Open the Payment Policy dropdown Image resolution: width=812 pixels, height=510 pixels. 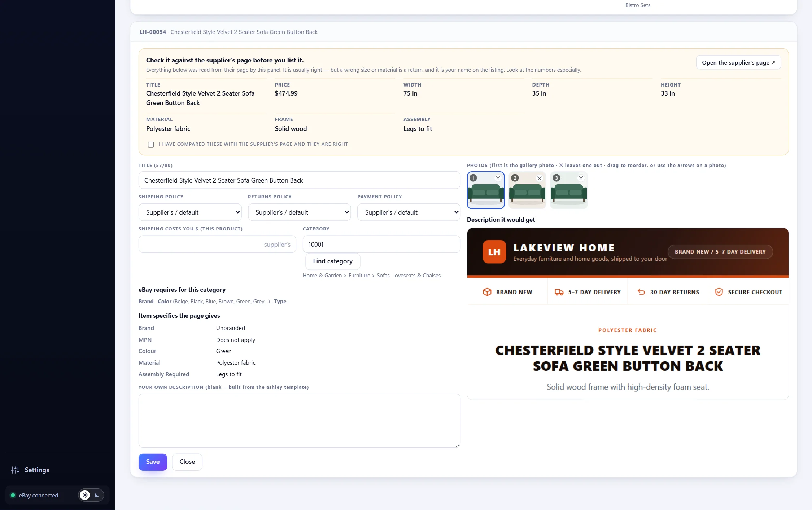tap(409, 212)
